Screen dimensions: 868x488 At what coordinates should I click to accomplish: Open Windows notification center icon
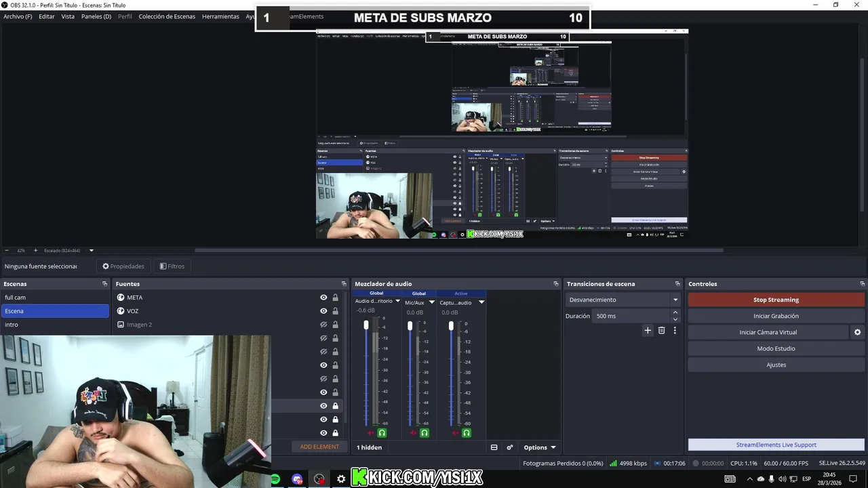click(x=853, y=479)
